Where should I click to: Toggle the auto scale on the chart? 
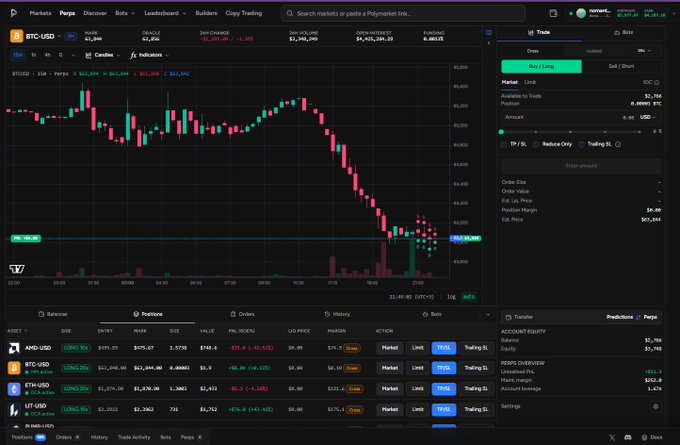469,297
